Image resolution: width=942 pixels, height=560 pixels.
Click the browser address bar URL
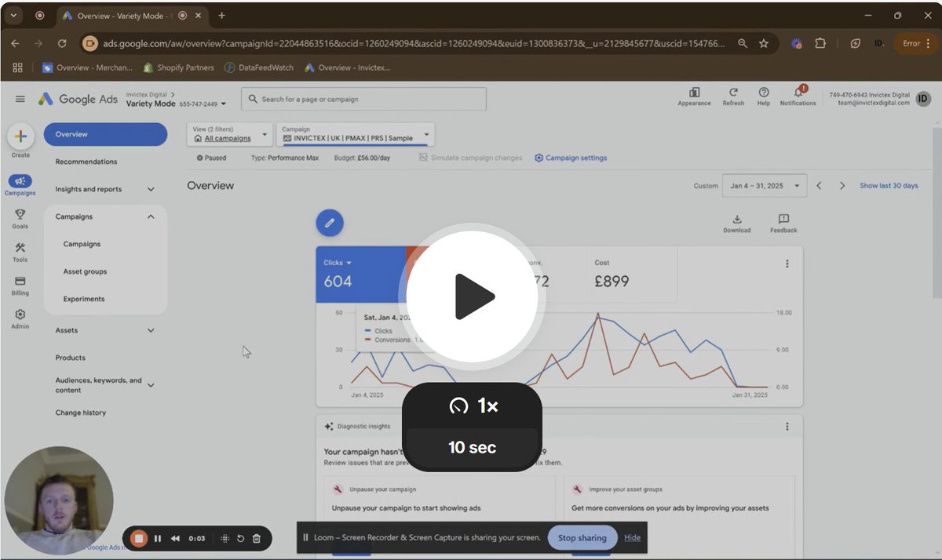point(414,44)
